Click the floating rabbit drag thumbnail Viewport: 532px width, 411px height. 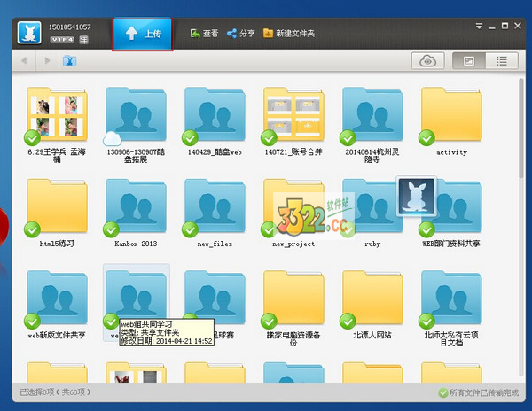417,197
